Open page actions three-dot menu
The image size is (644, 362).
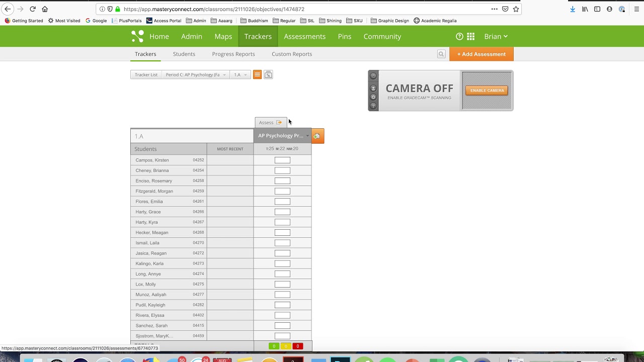coord(495,9)
